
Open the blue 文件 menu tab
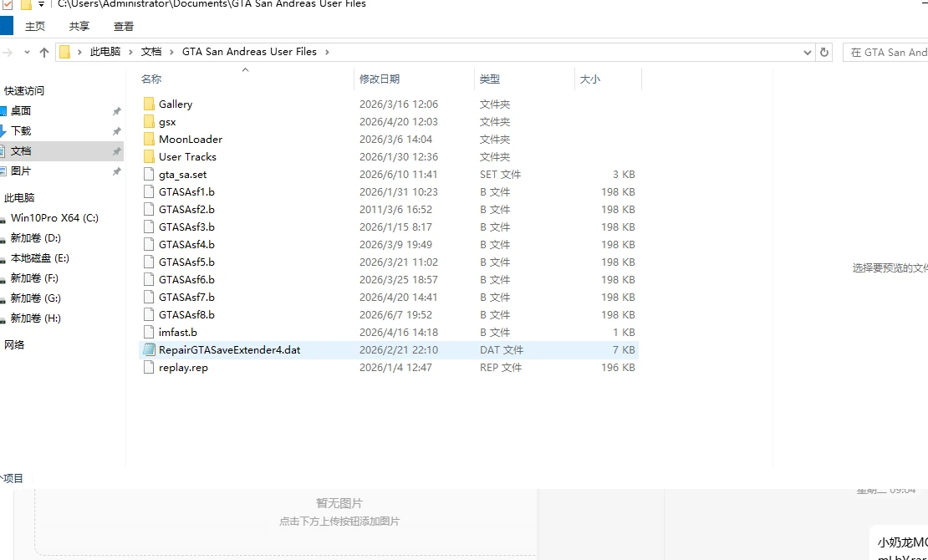click(6, 26)
